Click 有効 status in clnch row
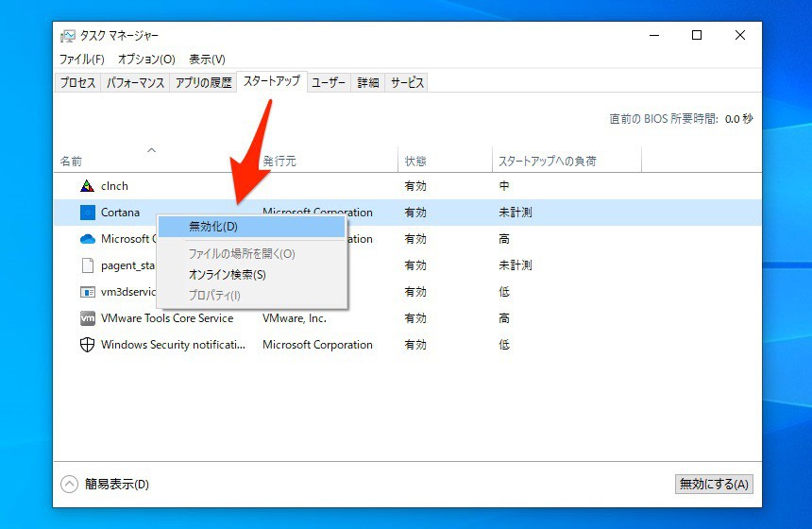The width and height of the screenshot is (812, 529). pos(415,186)
